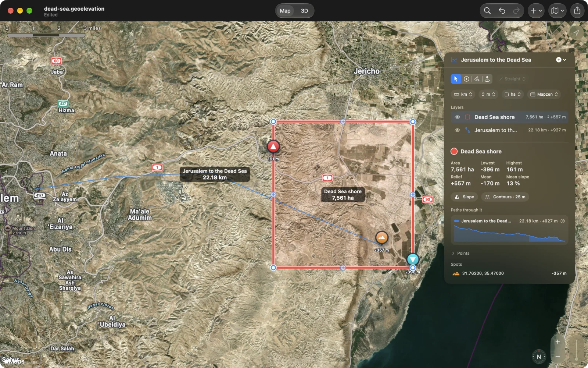This screenshot has height=368, width=588.
Task: Select the orange spot marker at -357 m
Action: [382, 238]
